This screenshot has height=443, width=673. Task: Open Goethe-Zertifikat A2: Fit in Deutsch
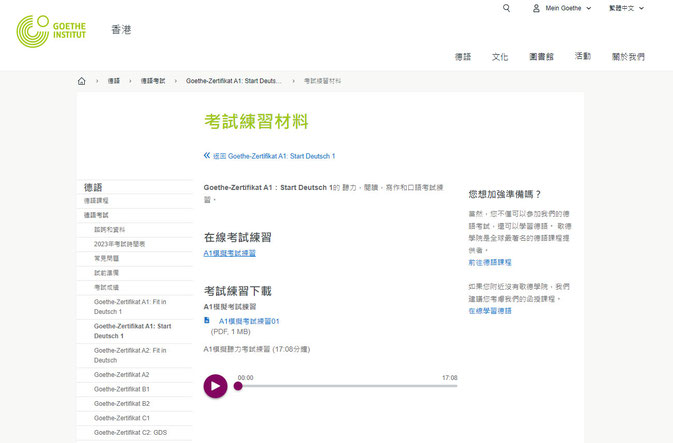point(130,355)
